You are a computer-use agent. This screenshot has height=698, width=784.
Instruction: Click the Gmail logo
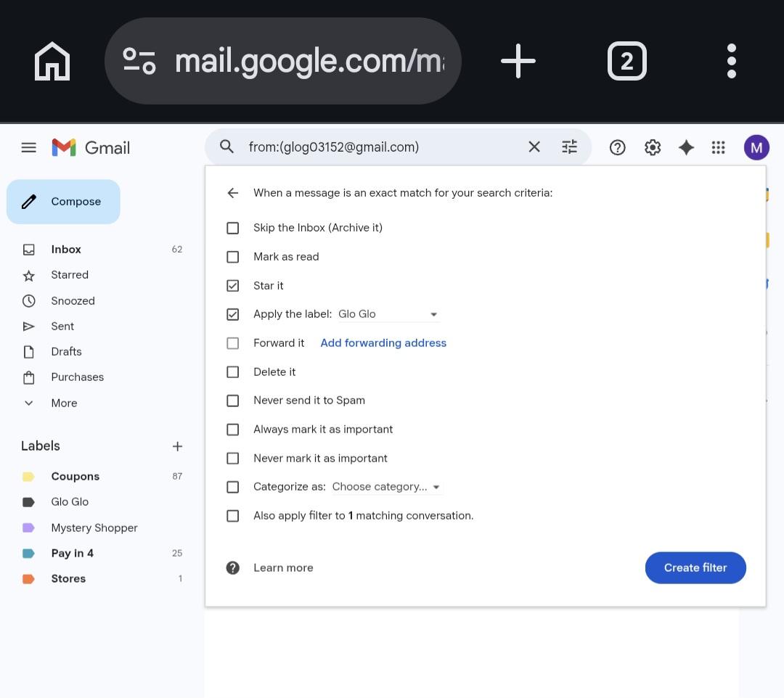coord(91,147)
